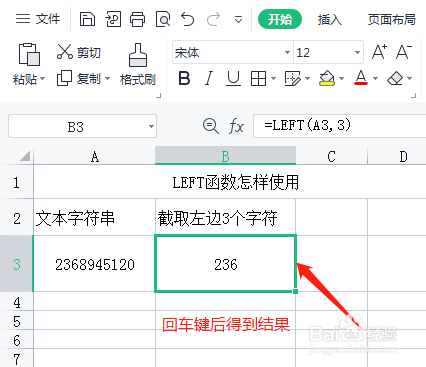Expand the clear eraser dropdown arrow
The height and width of the screenshot is (367, 426).
click(x=410, y=79)
